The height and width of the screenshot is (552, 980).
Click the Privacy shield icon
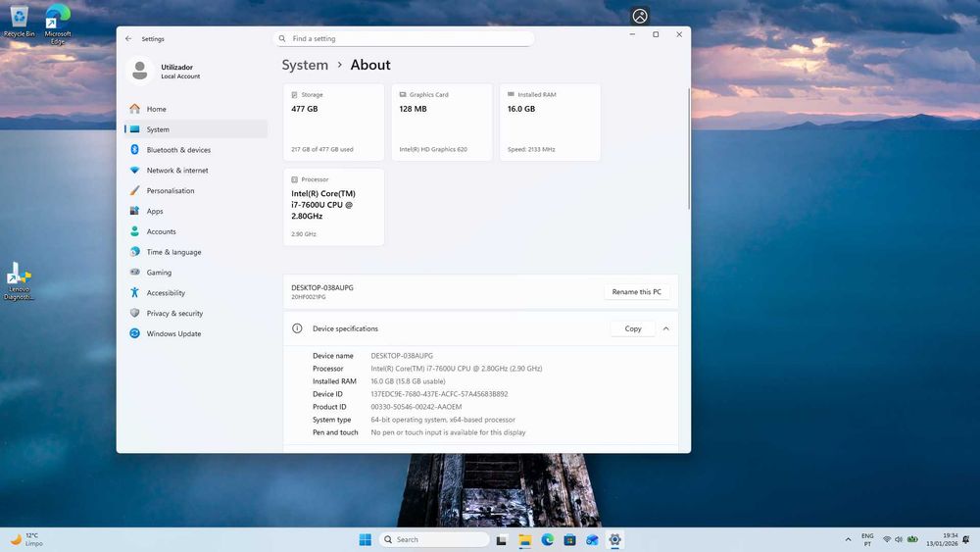coord(134,313)
